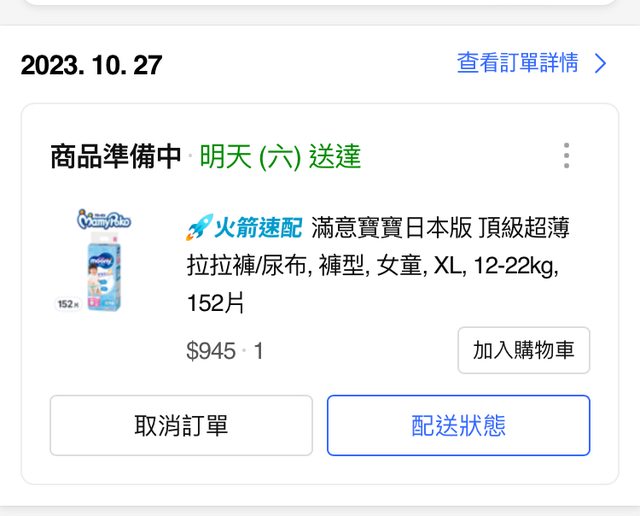Open the 查看訂單詳情 order details link
The width and height of the screenshot is (640, 516).
coord(517,64)
